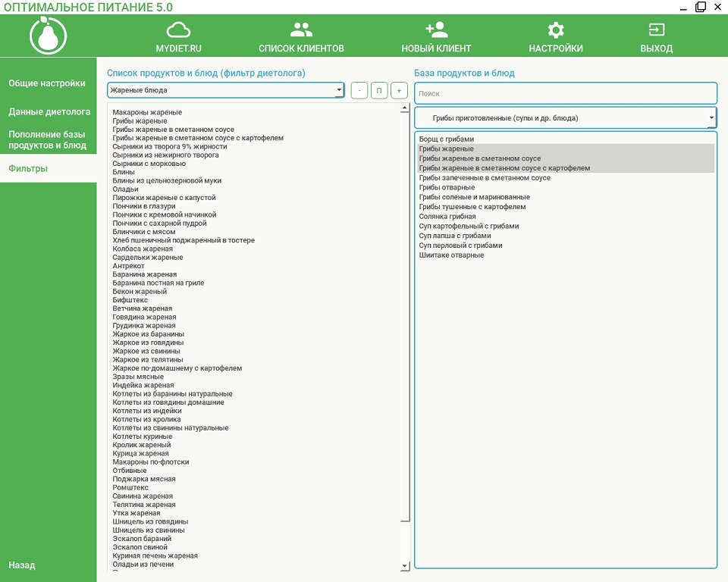Select 'Индейка жареная' item
This screenshot has width=728, height=582.
pos(143,385)
